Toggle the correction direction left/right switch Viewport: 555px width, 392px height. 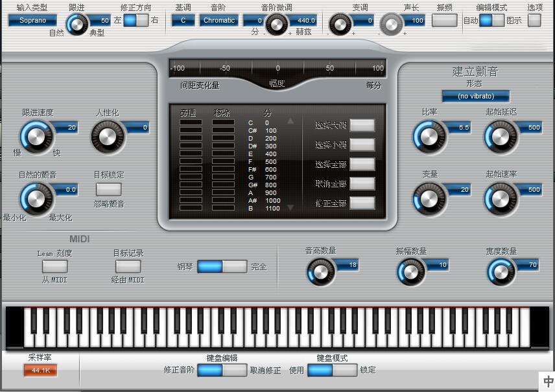[x=136, y=20]
